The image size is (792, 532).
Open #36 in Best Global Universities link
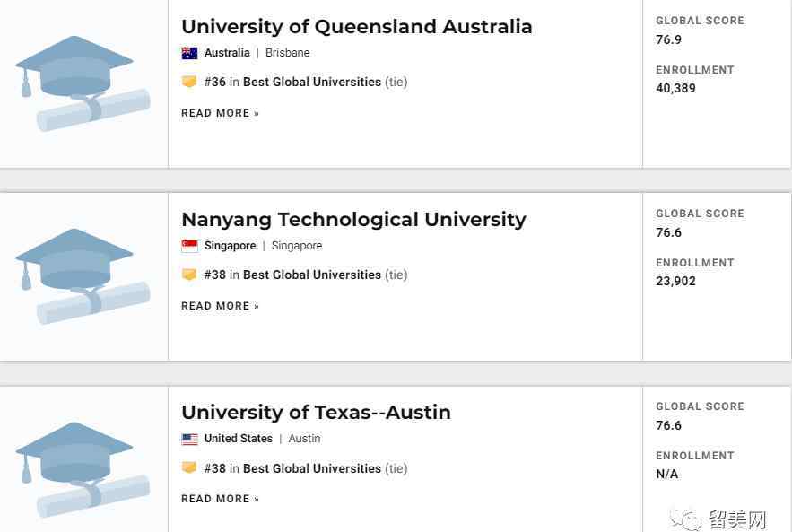[292, 82]
